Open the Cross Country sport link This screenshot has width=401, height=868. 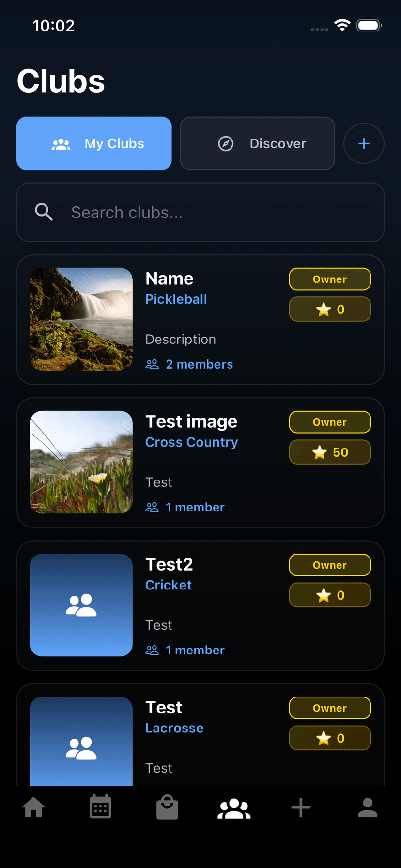[x=192, y=442]
